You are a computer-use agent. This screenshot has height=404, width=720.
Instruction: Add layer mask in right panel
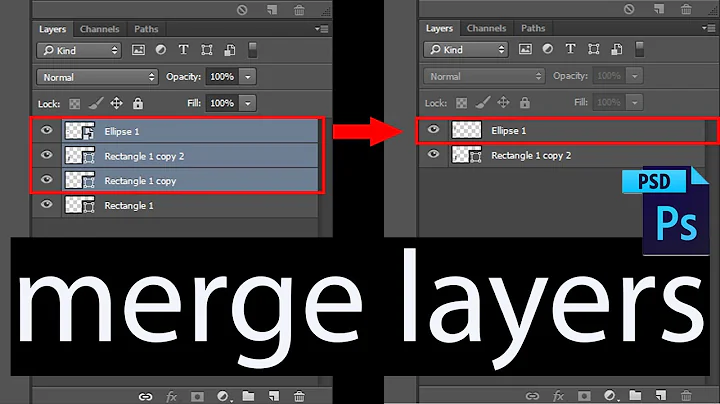click(x=585, y=395)
